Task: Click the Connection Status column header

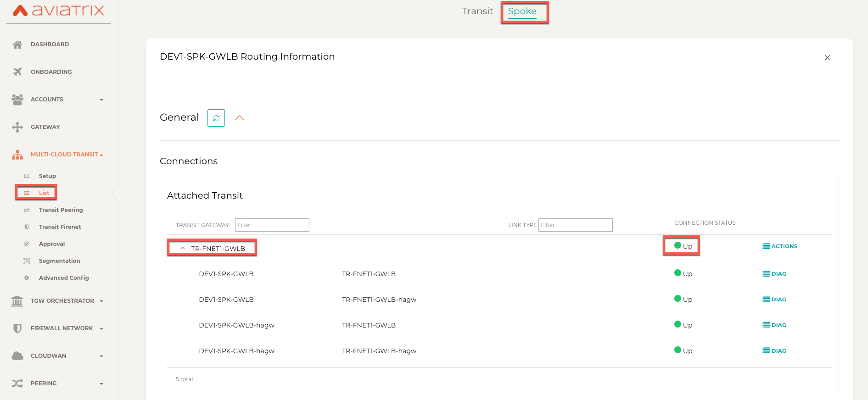Action: (x=705, y=223)
